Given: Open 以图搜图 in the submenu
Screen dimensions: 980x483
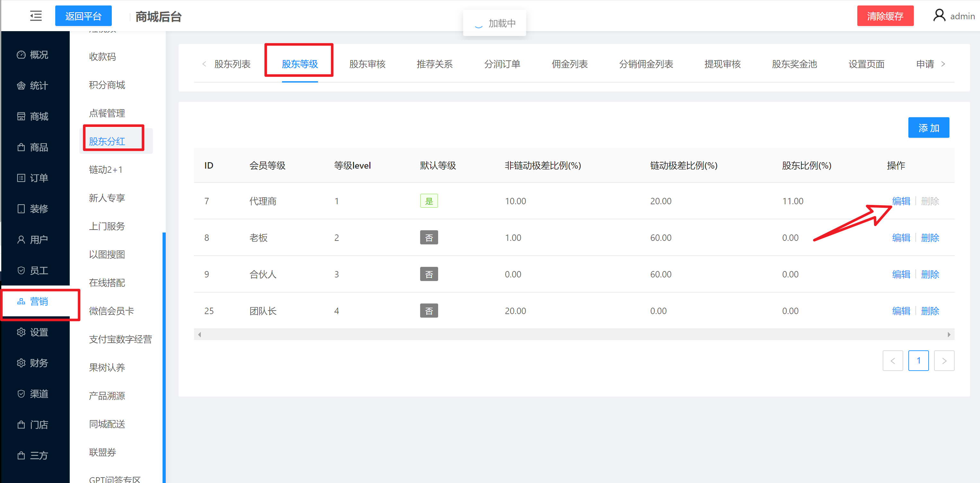Looking at the screenshot, I should 107,254.
